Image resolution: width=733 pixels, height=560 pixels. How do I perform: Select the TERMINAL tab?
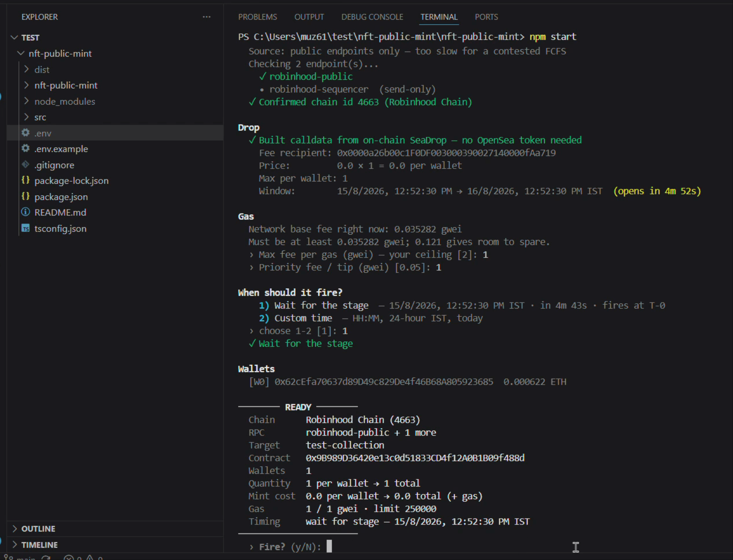click(439, 17)
